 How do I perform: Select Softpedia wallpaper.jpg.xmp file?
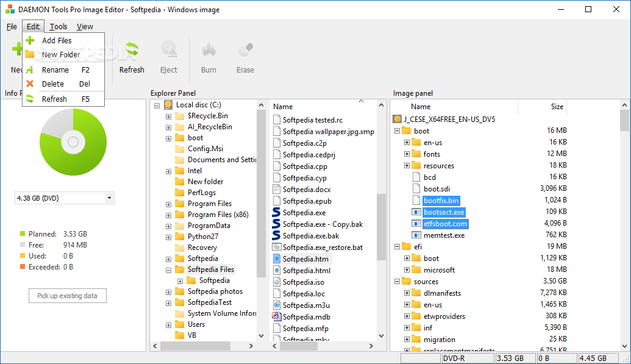click(329, 132)
